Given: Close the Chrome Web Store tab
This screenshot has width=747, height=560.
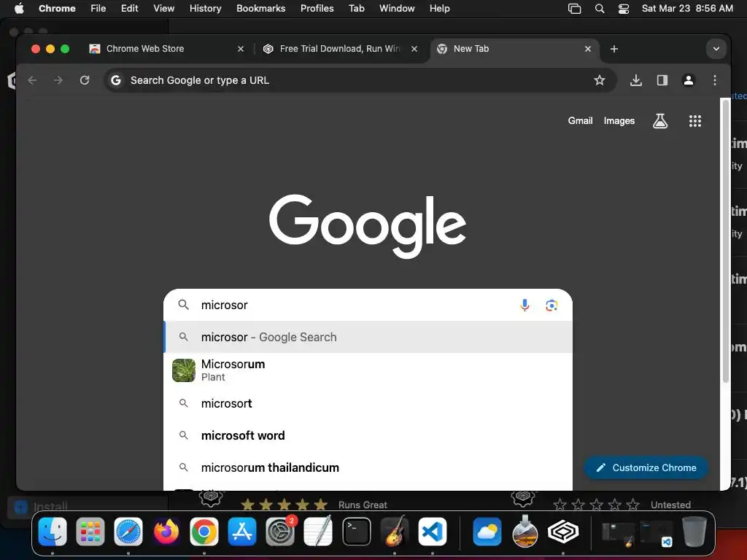Looking at the screenshot, I should point(241,49).
